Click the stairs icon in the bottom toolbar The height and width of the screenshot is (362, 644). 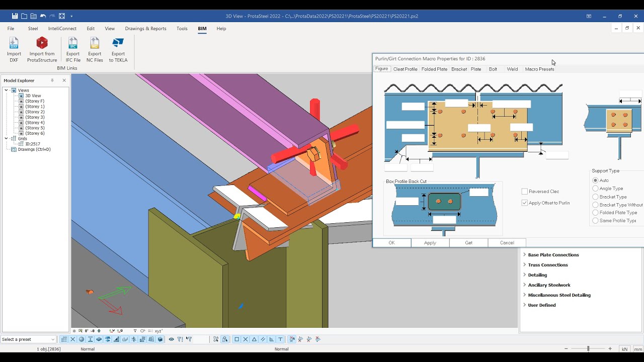(x=116, y=339)
